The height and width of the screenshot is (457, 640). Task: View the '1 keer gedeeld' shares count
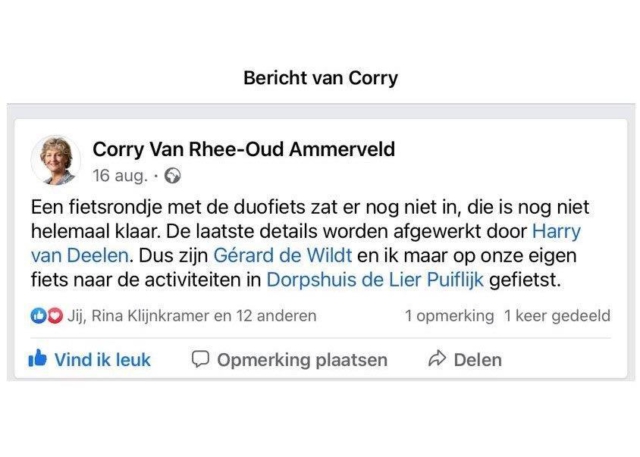pos(557,316)
